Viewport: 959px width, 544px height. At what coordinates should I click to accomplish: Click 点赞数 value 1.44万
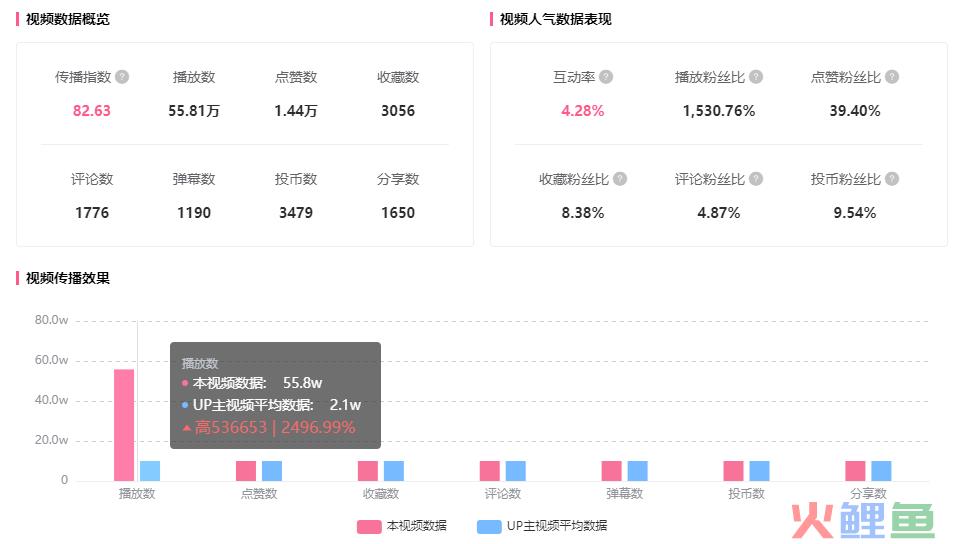point(296,111)
